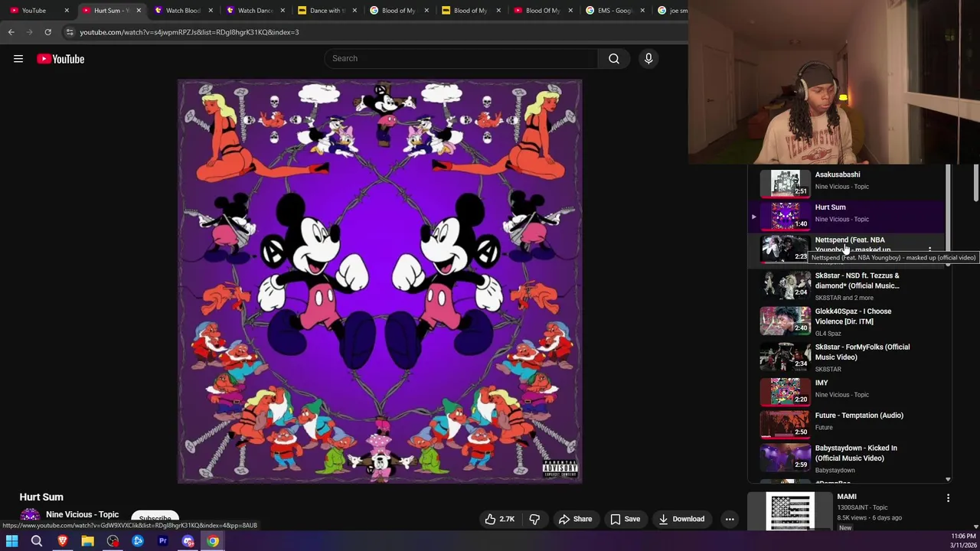
Task: Go back with the browser back arrow
Action: click(x=11, y=32)
